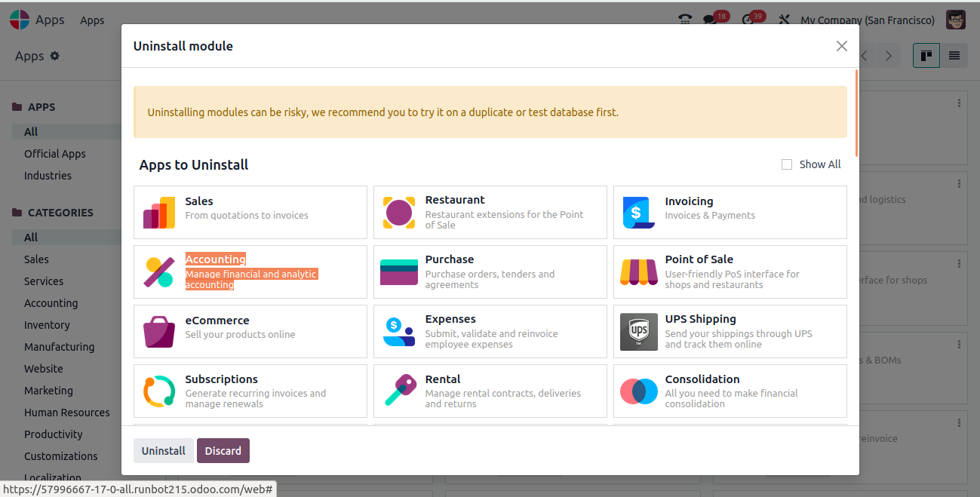This screenshot has height=497, width=980.
Task: Click the "Sell your products online" description
Action: point(241,335)
